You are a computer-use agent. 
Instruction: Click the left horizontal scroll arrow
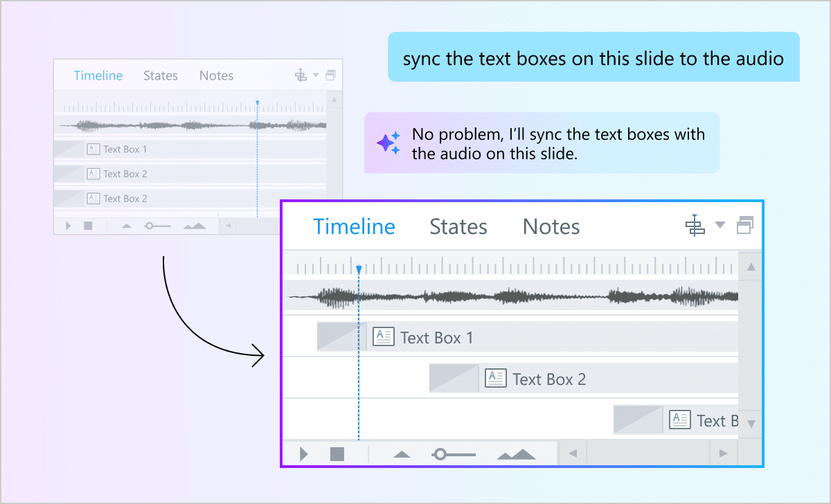click(x=572, y=453)
